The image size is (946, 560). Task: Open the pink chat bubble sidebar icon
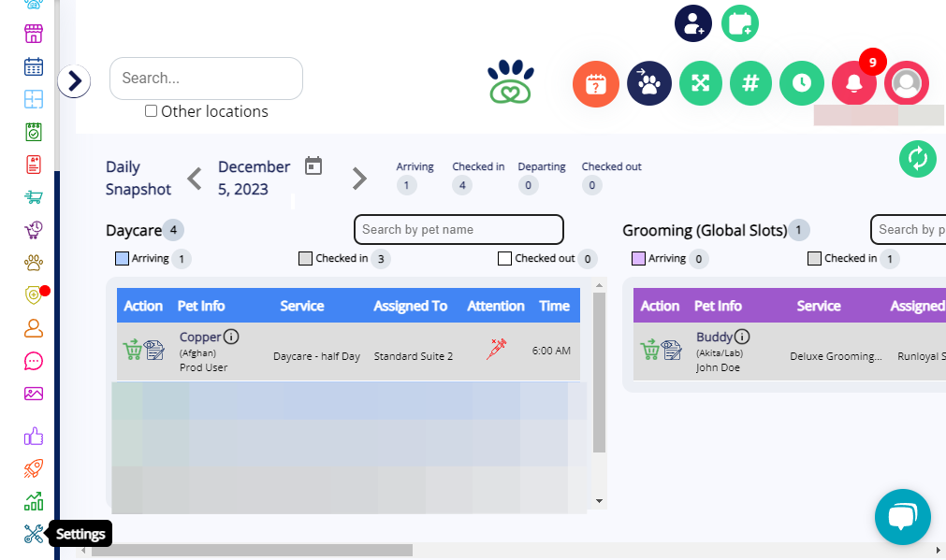(x=34, y=361)
